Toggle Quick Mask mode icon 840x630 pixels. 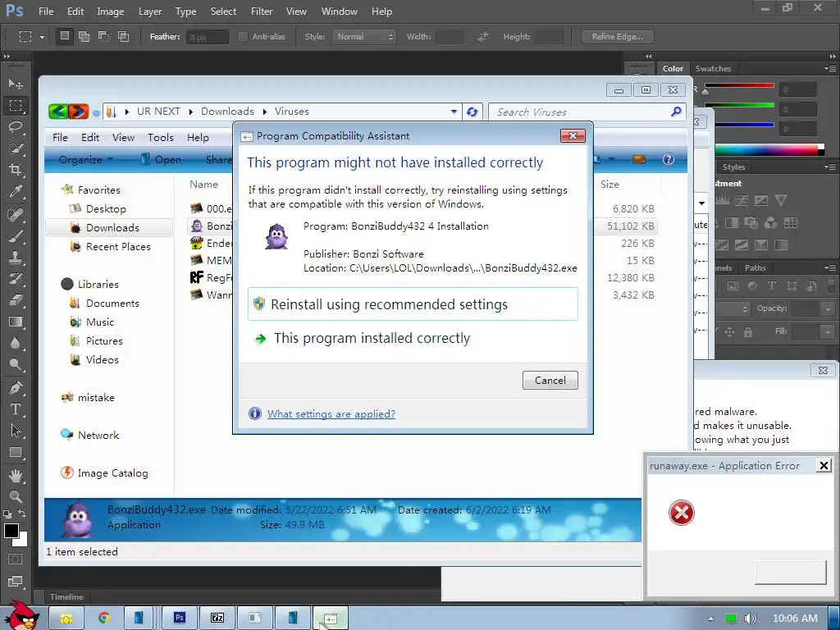(x=16, y=559)
